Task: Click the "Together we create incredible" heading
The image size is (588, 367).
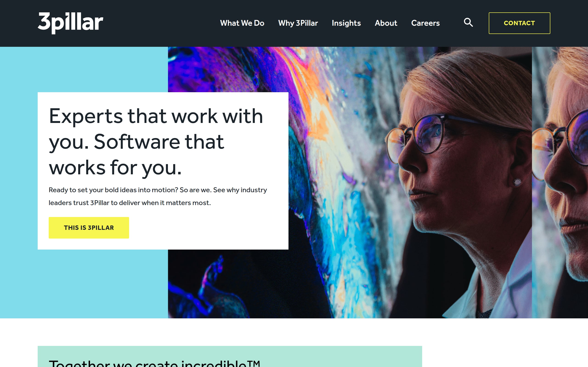Action: (x=155, y=363)
